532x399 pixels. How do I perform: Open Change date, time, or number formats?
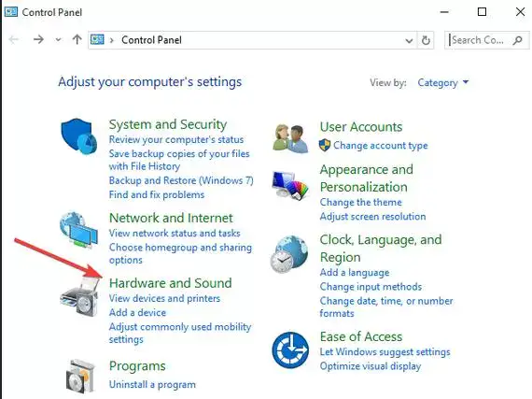point(386,307)
